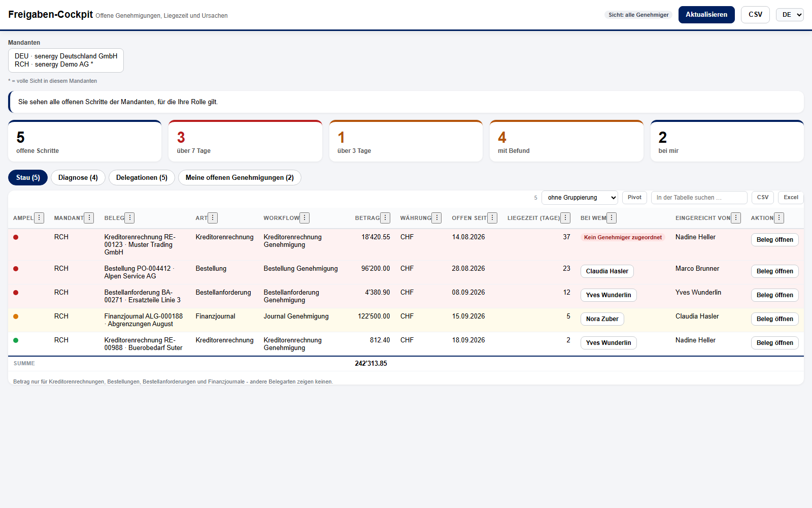Click the small CSV button above the table
This screenshot has height=508, width=812.
pyautogui.click(x=763, y=198)
